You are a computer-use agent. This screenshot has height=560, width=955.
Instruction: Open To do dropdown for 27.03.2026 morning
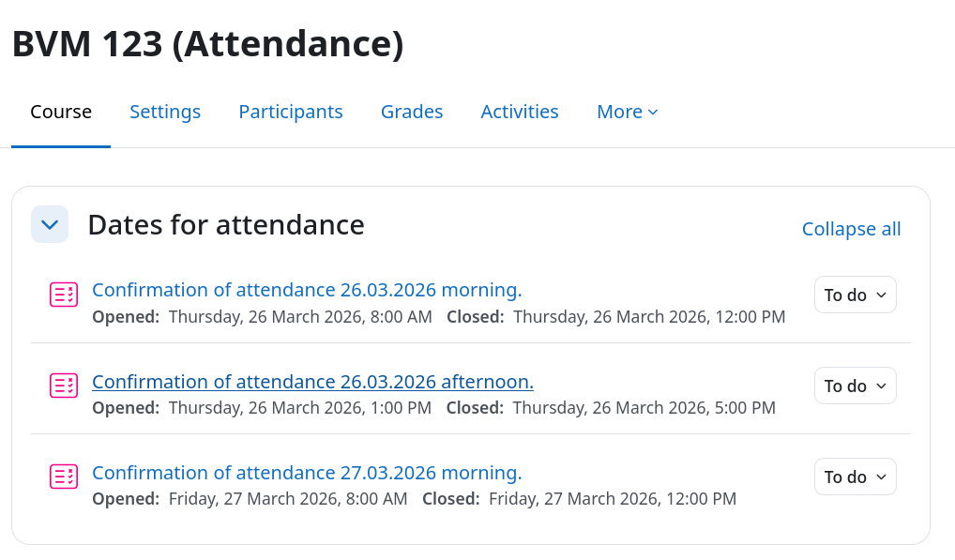[x=856, y=477]
